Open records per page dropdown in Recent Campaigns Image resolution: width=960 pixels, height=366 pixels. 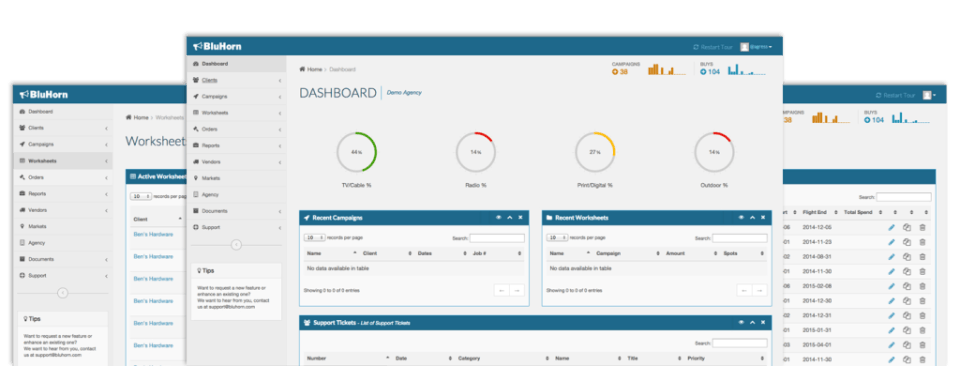coord(315,237)
